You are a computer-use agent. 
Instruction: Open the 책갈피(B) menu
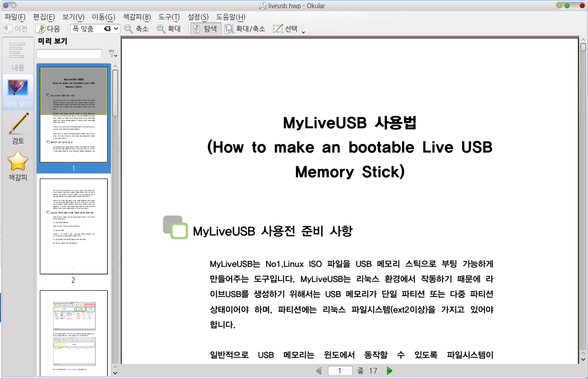point(137,17)
